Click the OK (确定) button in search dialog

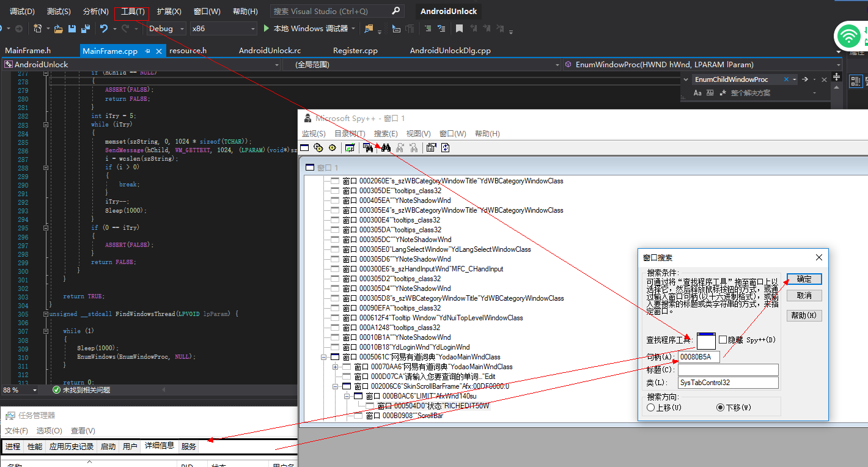(804, 279)
